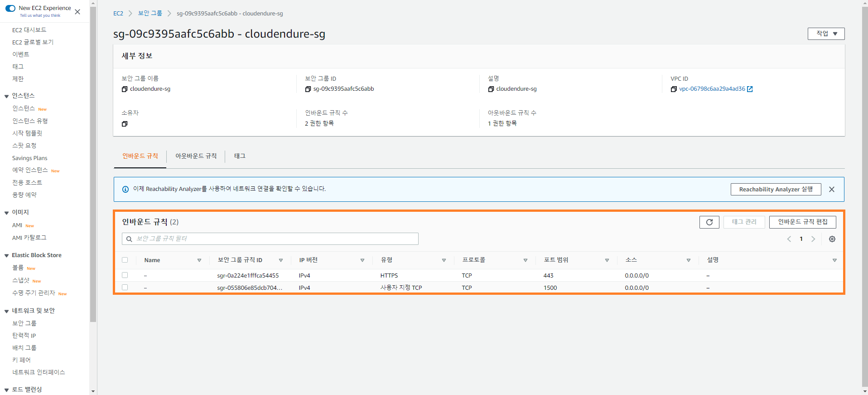Screen dimensions: 868x395
Task: Select all inbound rules checkbox
Action: [x=125, y=260]
